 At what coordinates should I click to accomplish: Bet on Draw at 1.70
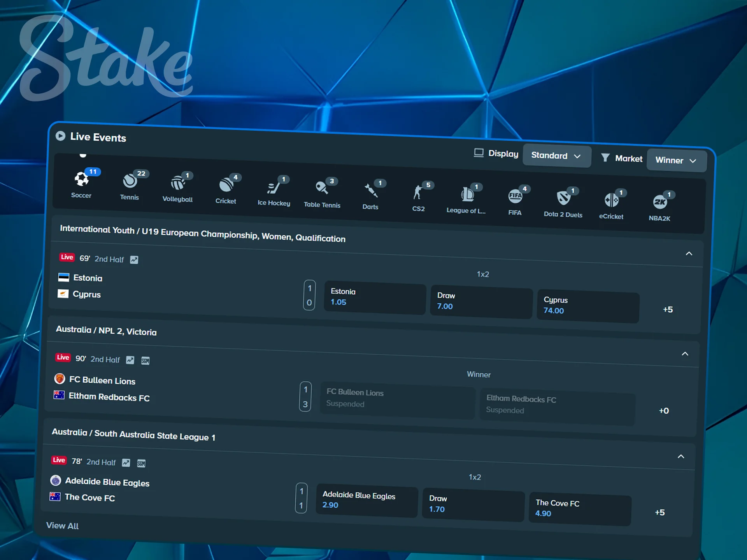(x=473, y=505)
